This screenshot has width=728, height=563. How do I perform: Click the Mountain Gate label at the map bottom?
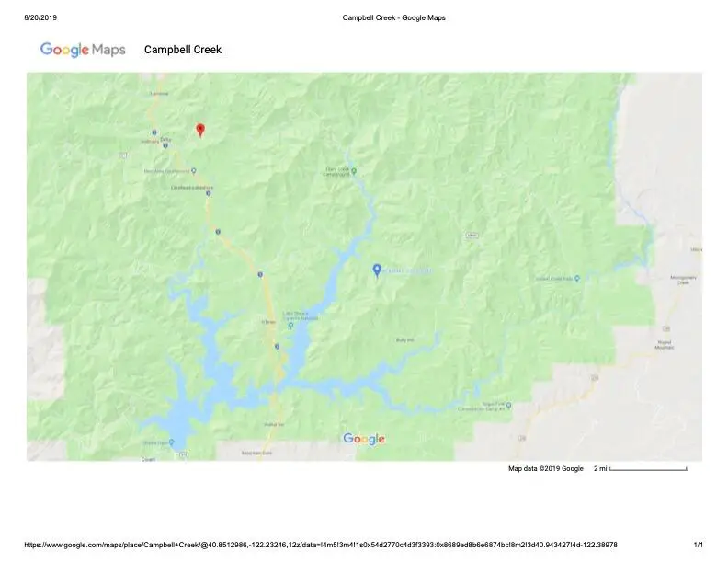(x=256, y=453)
